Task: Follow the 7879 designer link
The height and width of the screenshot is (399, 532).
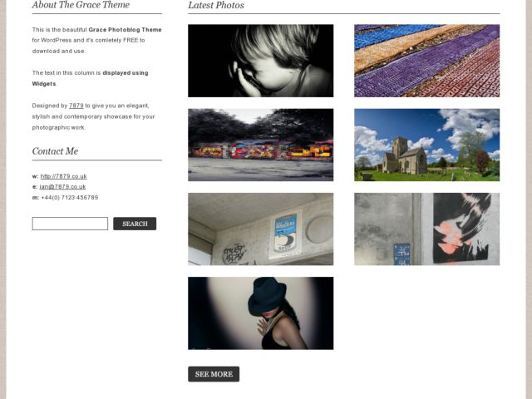Action: click(76, 106)
